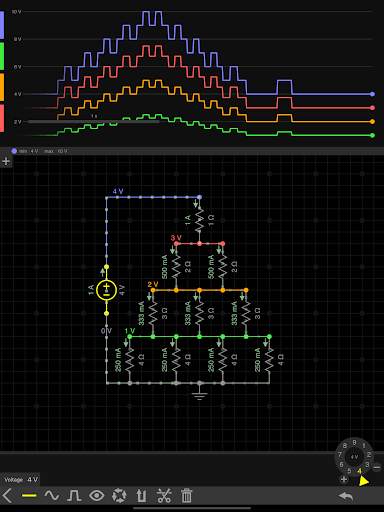Select the rightmost 3 Ω resistor
Viewport: 384px width, 512px height.
click(x=246, y=313)
